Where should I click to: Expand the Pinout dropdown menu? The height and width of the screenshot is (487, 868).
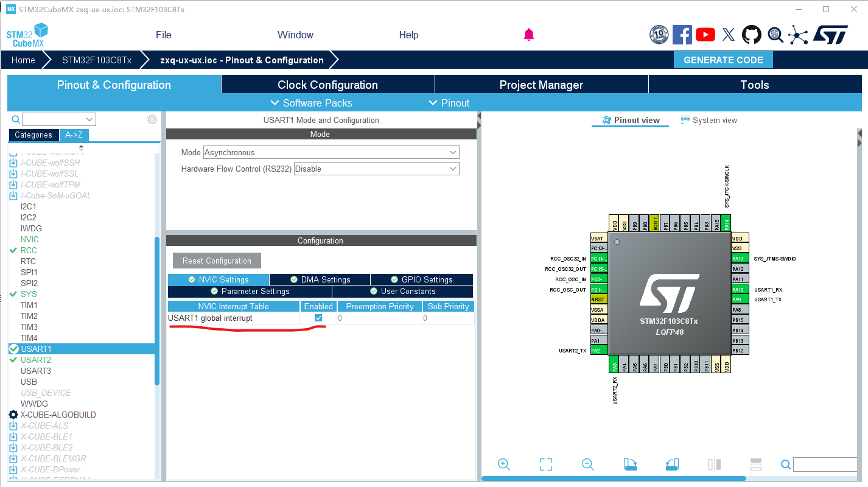pos(449,103)
